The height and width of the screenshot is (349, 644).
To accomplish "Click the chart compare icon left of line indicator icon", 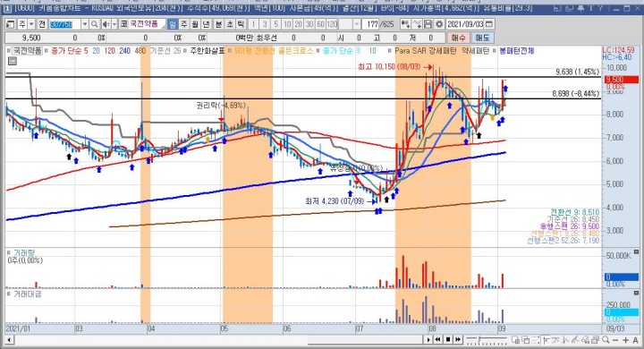I will point(405,24).
